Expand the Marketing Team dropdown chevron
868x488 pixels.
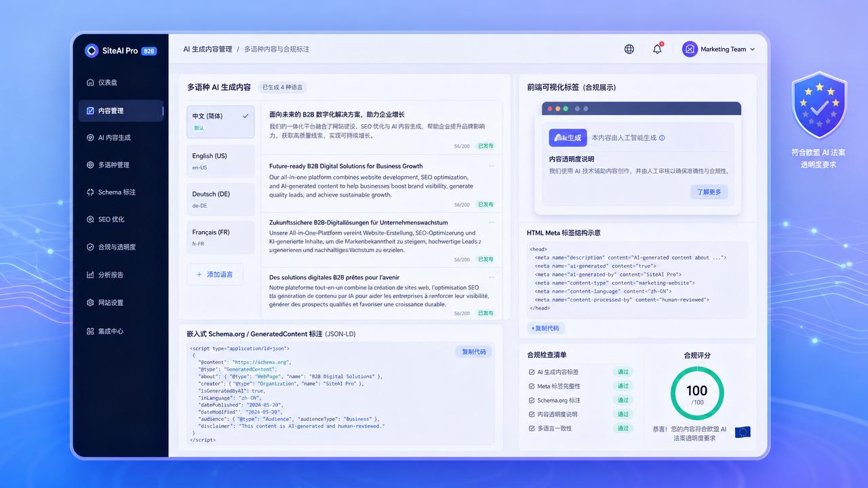pos(753,49)
